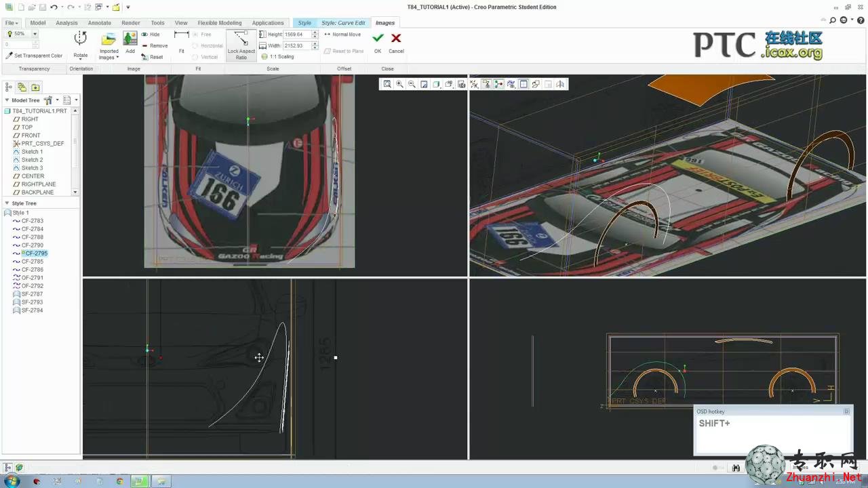Click the Repaint icon in graphics toolbar
This screenshot has width=868, height=488.
click(424, 84)
